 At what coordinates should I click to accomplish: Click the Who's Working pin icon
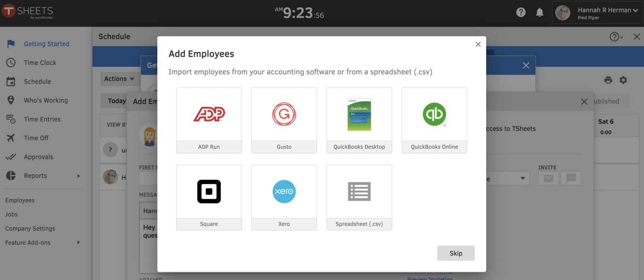[x=11, y=100]
